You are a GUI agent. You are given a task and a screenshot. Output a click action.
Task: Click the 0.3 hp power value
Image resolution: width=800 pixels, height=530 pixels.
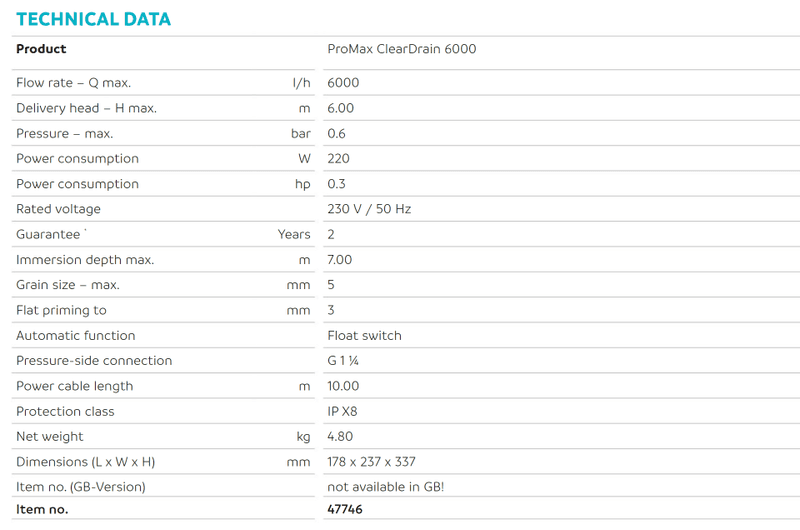[x=336, y=184]
